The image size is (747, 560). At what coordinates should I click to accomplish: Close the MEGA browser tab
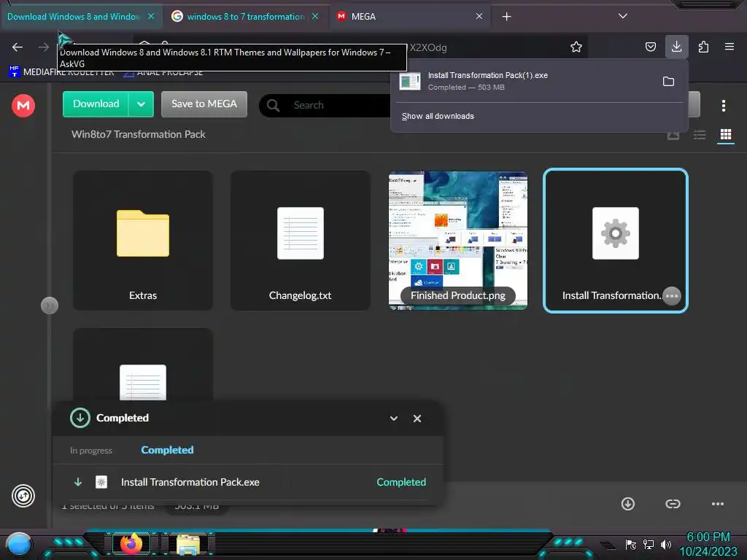[x=479, y=17]
